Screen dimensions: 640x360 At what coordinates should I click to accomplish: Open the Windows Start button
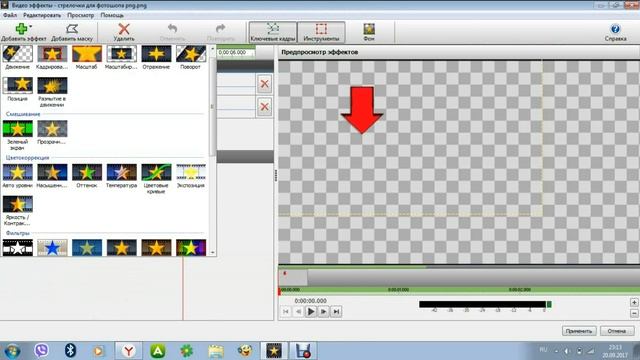12,351
